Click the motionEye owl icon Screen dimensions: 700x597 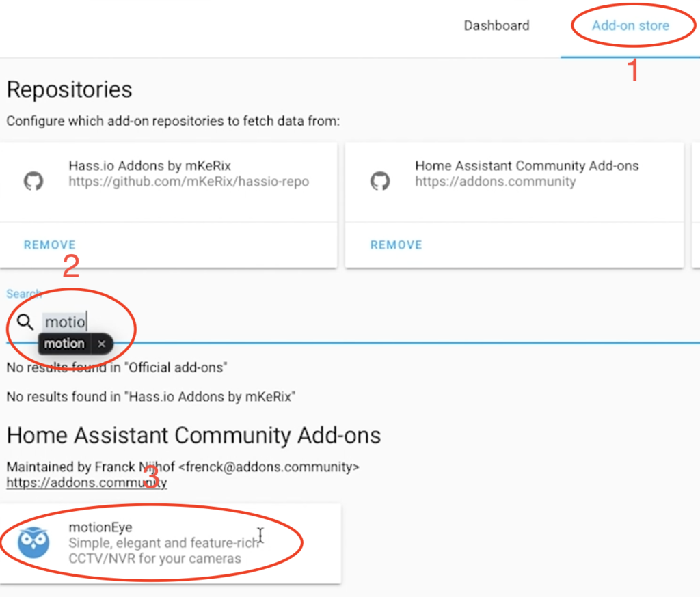point(33,542)
